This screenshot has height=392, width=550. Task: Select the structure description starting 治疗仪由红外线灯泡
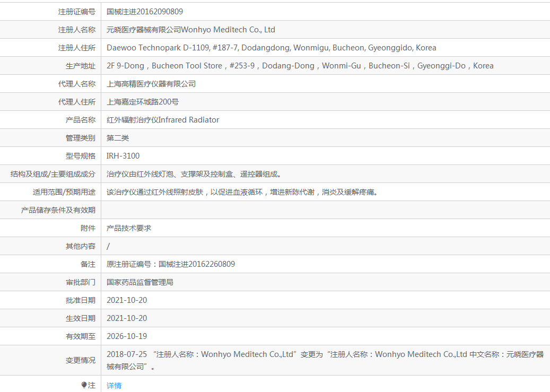pyautogui.click(x=194, y=174)
